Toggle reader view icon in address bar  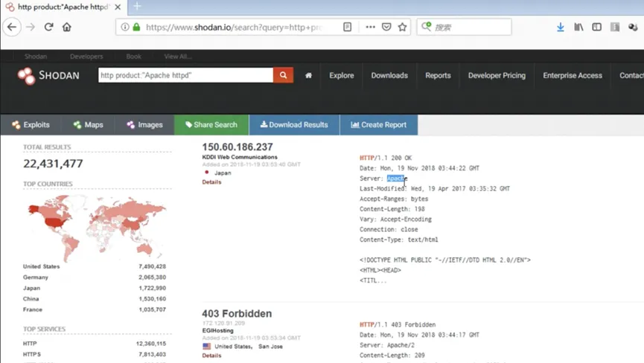pos(348,27)
